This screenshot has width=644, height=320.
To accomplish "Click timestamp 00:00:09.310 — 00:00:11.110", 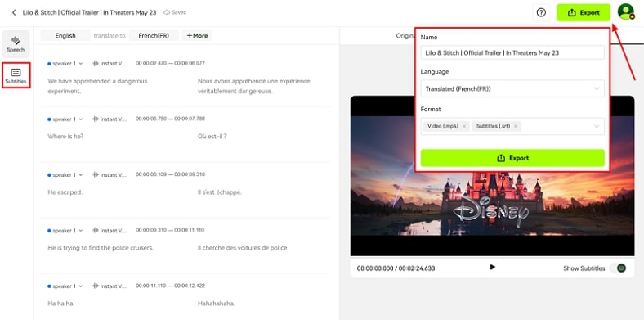I will point(170,230).
